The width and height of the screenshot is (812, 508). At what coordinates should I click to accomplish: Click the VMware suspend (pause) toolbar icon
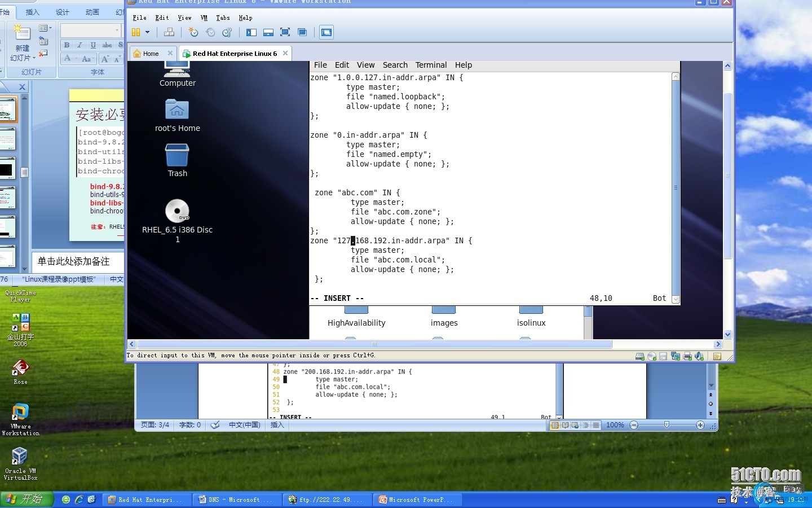click(x=136, y=32)
